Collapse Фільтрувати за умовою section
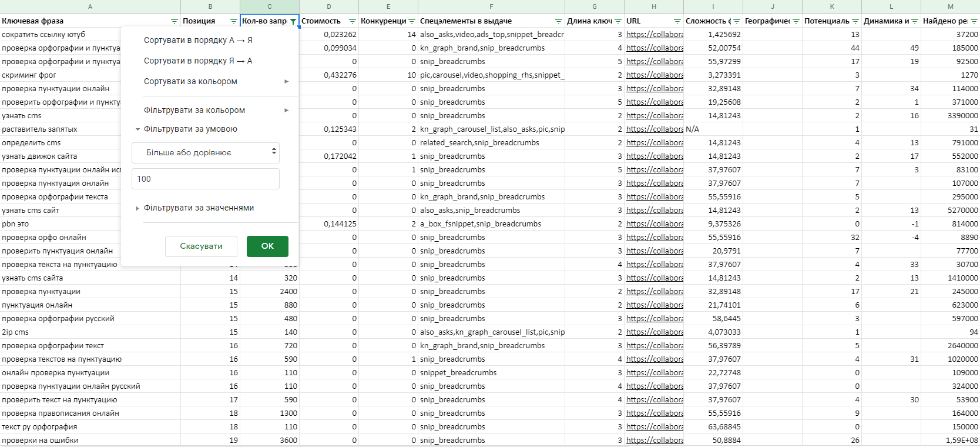This screenshot has width=980, height=447. (190, 129)
